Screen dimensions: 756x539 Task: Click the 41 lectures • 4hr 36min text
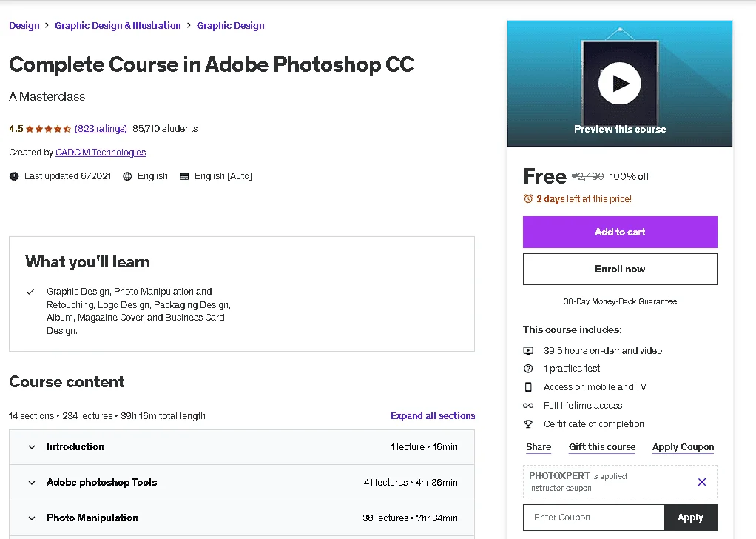(411, 483)
